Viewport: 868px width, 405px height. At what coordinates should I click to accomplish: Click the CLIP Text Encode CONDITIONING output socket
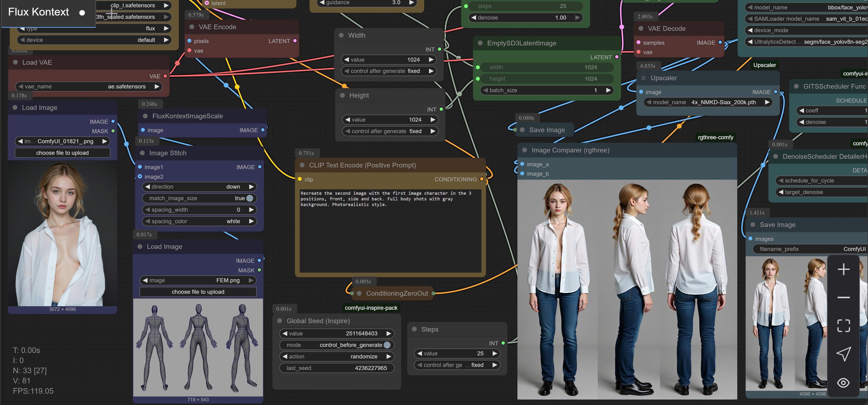pyautogui.click(x=481, y=179)
